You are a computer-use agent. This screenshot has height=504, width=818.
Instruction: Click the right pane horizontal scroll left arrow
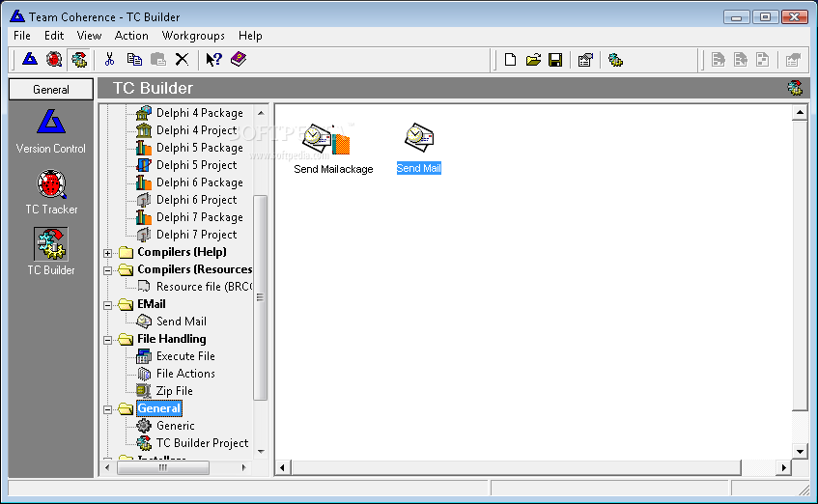pyautogui.click(x=283, y=467)
